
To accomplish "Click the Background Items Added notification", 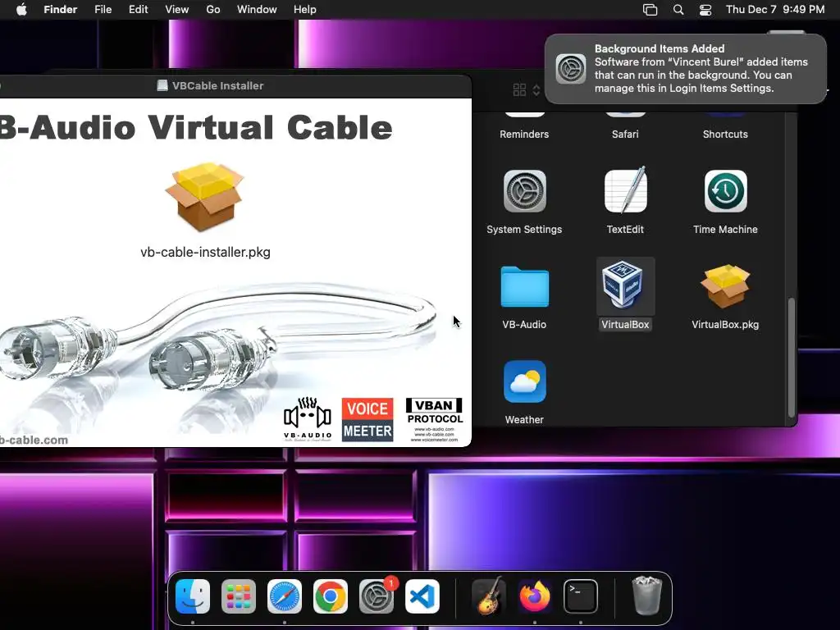I will 686,69.
